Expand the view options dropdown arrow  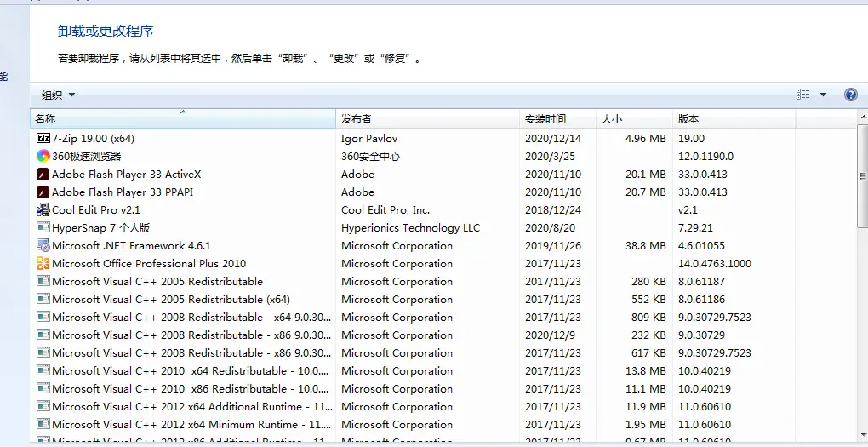coord(823,95)
